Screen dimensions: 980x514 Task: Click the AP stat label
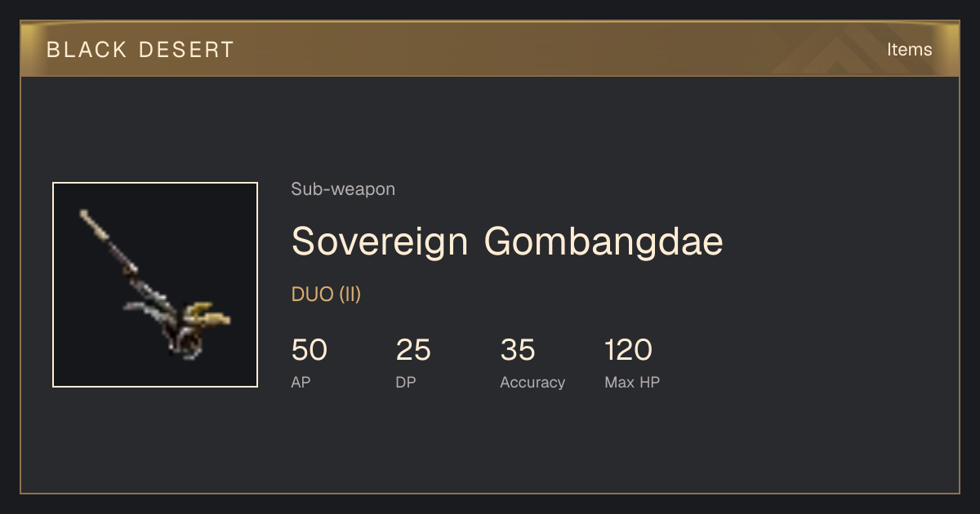click(x=301, y=382)
